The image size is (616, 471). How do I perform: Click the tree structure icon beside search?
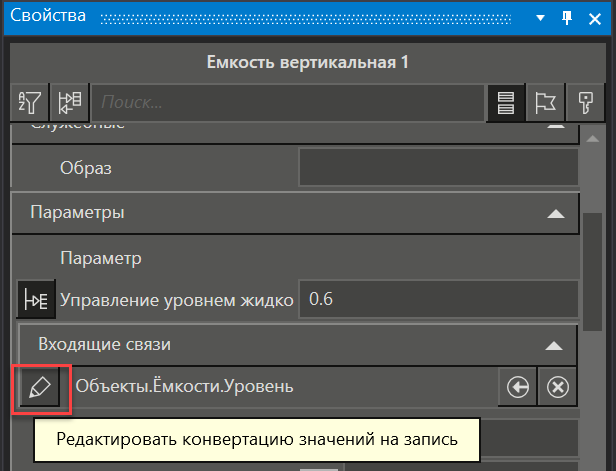[70, 102]
